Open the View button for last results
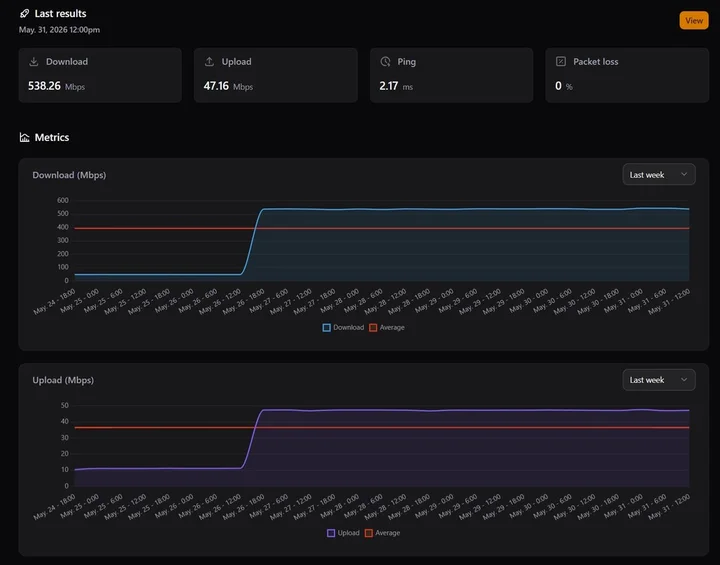 694,21
